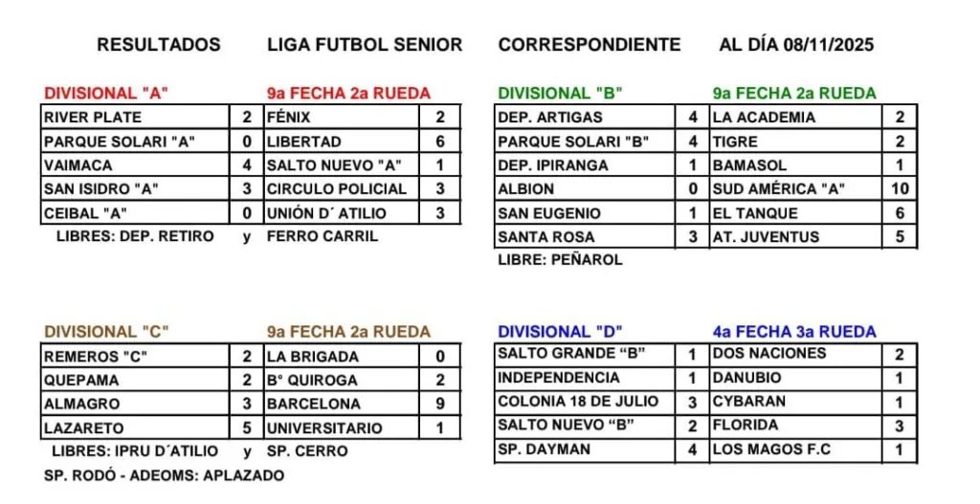Select the DIVISIONAL "A" red heading
980x504 pixels.
click(x=106, y=94)
